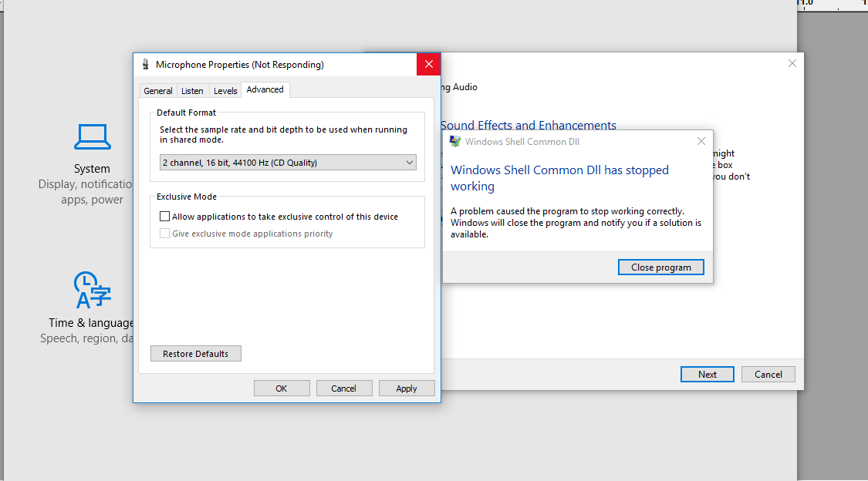Click the System settings label
Viewport: 868px width, 481px height.
click(92, 169)
